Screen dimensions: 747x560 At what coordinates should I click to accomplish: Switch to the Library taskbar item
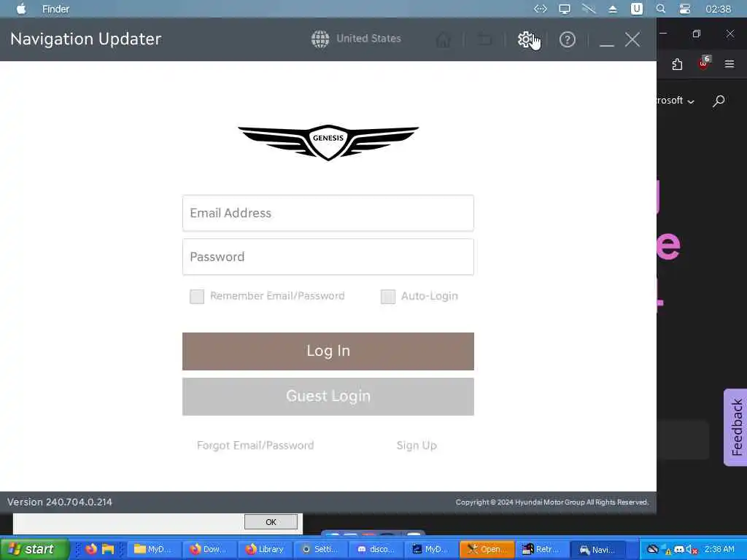click(265, 549)
